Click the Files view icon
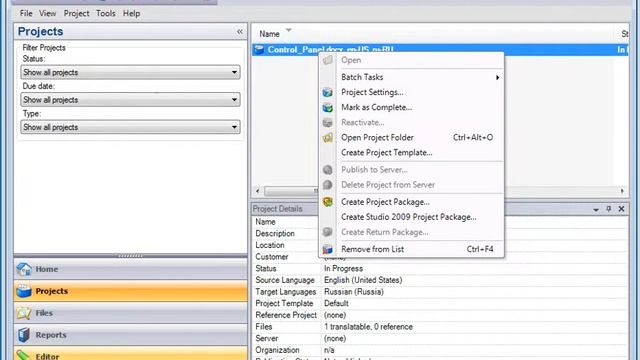This screenshot has height=360, width=640. point(24,313)
